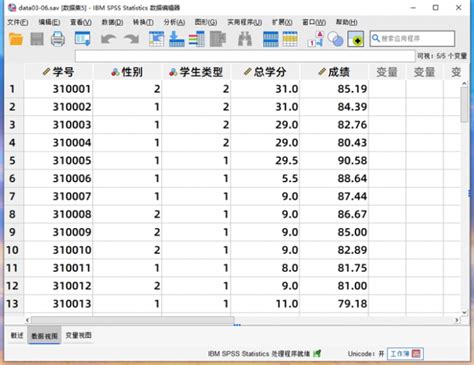Click the cell editor bar above the grid
The image size is (474, 365).
pos(245,56)
